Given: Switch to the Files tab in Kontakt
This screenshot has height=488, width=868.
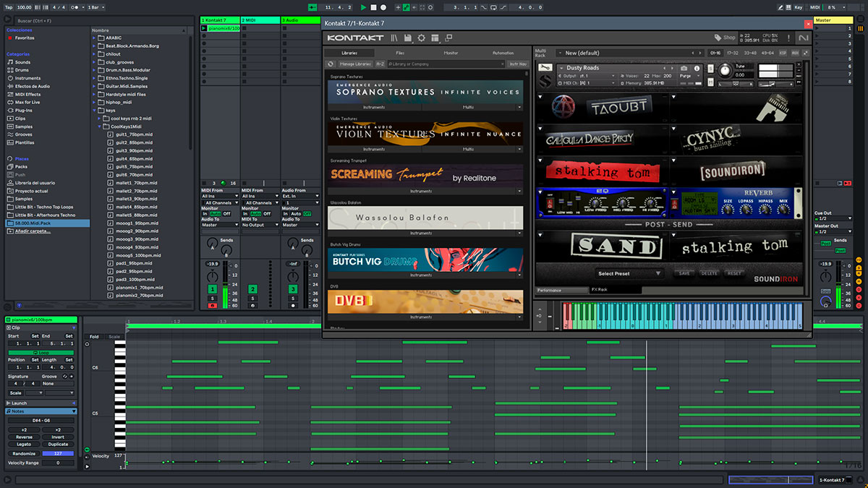Looking at the screenshot, I should point(400,53).
